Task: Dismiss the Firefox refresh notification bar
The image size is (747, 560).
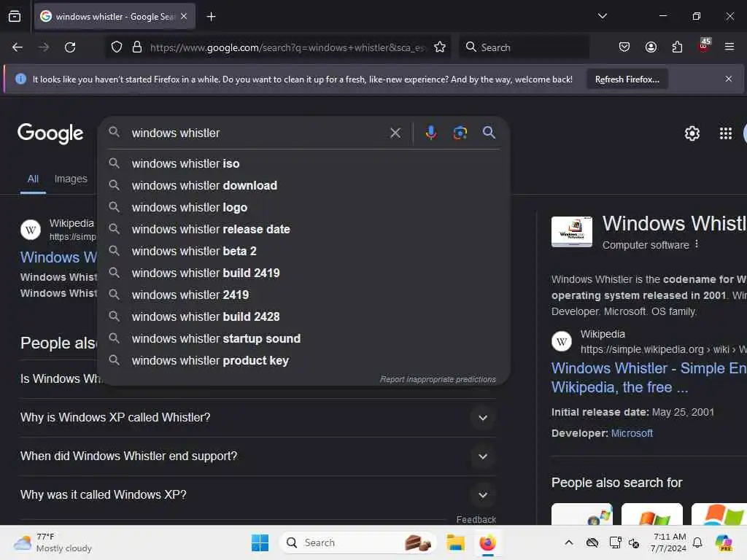Action: (x=729, y=79)
